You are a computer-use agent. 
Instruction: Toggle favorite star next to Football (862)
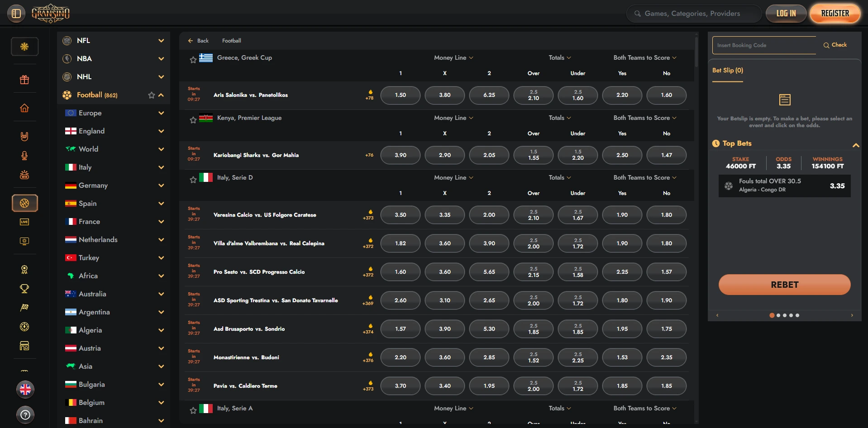152,95
